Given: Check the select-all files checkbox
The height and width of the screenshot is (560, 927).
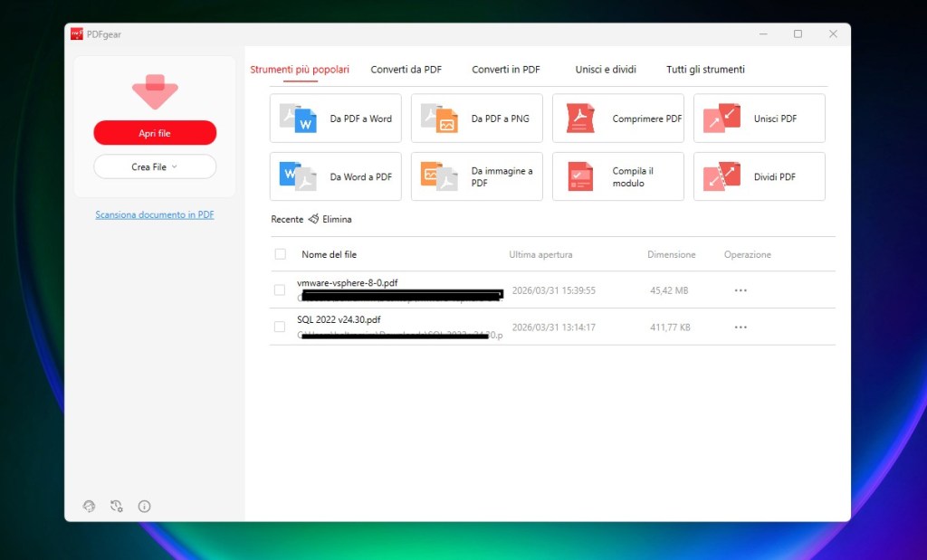Looking at the screenshot, I should (x=281, y=254).
